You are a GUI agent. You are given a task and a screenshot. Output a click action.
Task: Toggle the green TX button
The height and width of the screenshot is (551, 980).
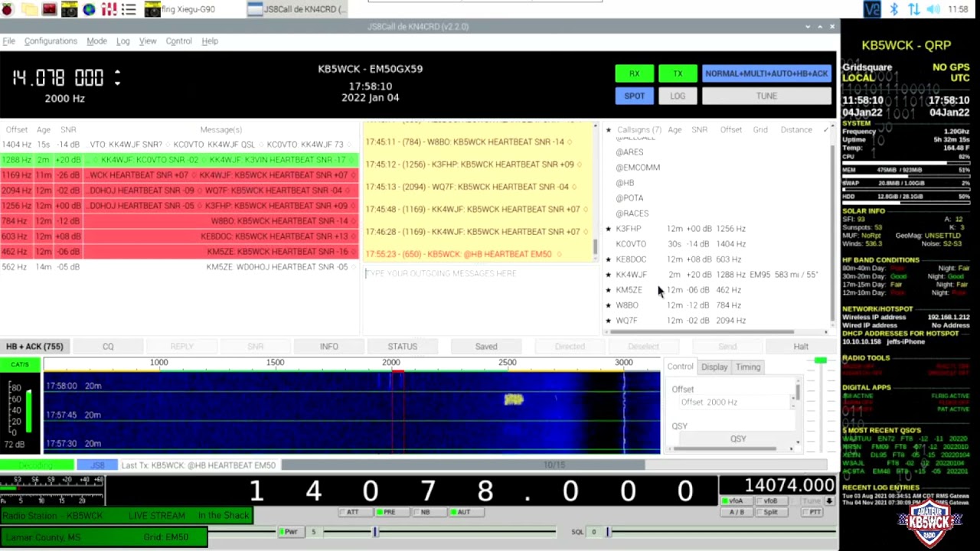pos(678,73)
